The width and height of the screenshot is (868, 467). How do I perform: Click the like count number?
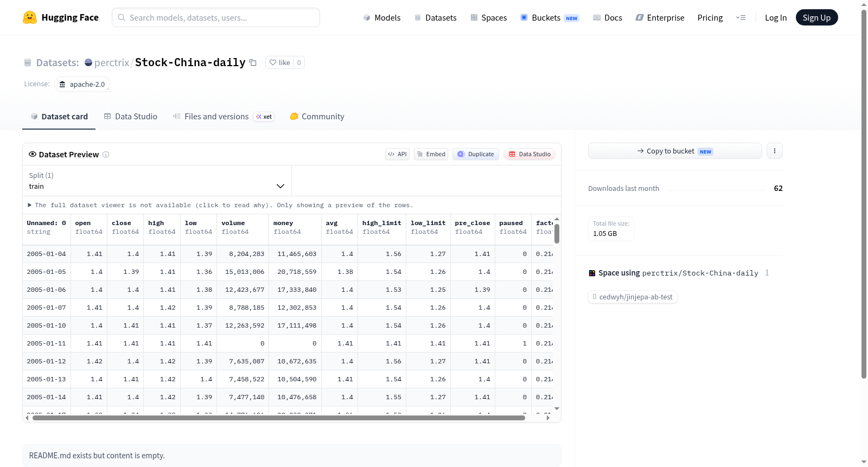[x=299, y=62]
